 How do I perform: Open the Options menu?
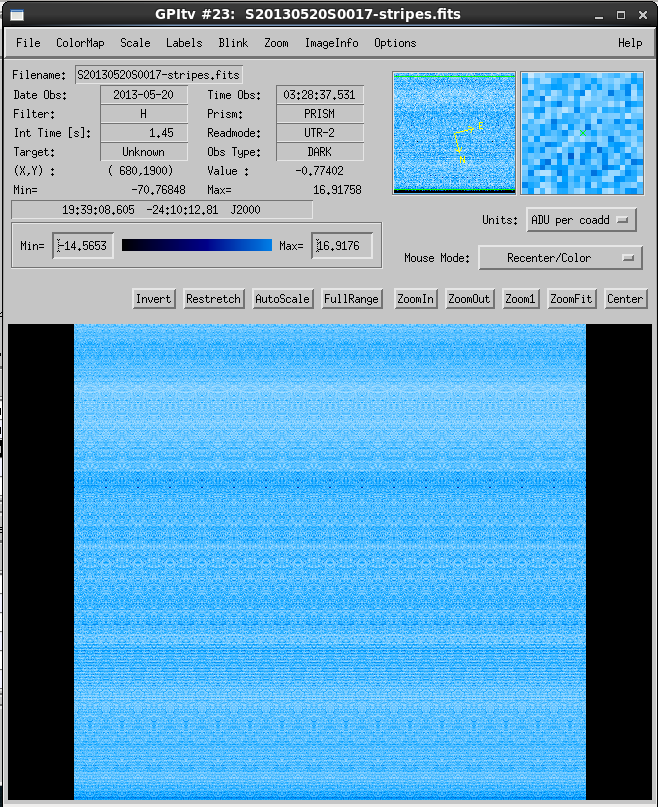tap(395, 43)
